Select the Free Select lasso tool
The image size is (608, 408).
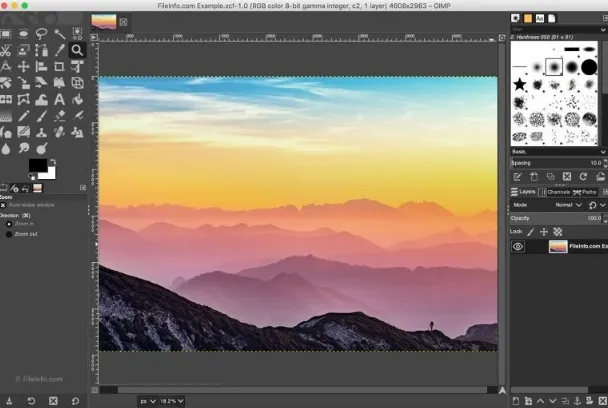click(41, 34)
